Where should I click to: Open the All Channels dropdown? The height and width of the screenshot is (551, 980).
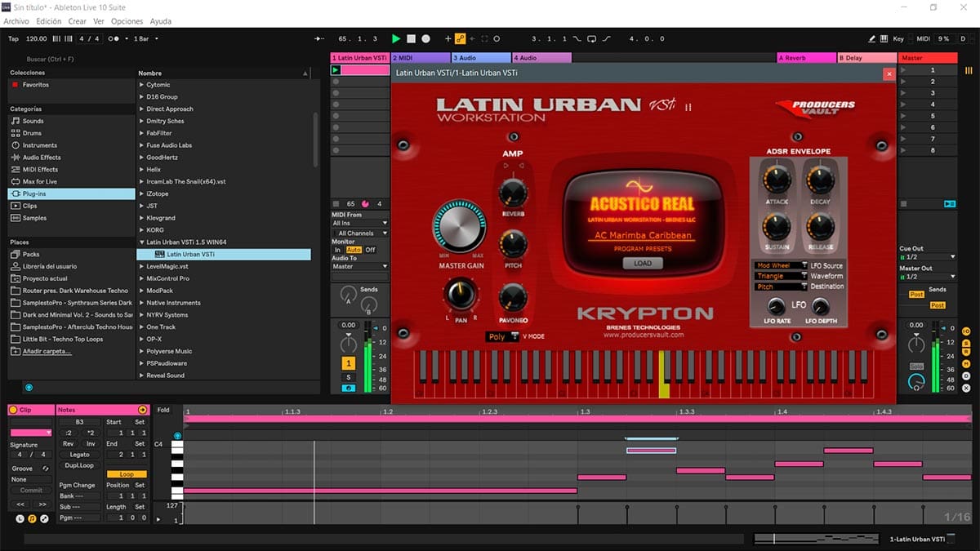tap(360, 233)
